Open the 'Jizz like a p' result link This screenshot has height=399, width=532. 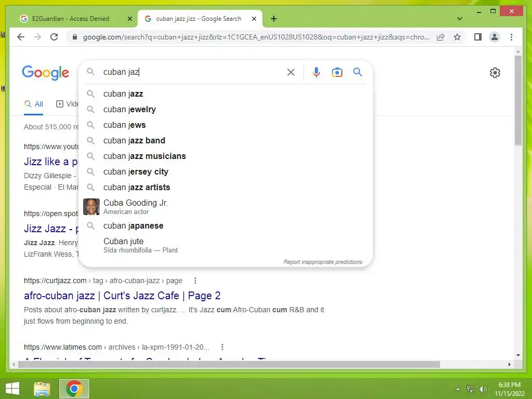coord(51,162)
